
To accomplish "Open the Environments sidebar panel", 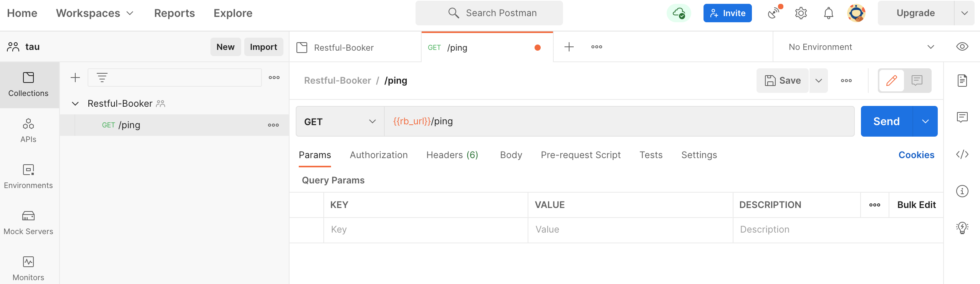I will click(28, 177).
